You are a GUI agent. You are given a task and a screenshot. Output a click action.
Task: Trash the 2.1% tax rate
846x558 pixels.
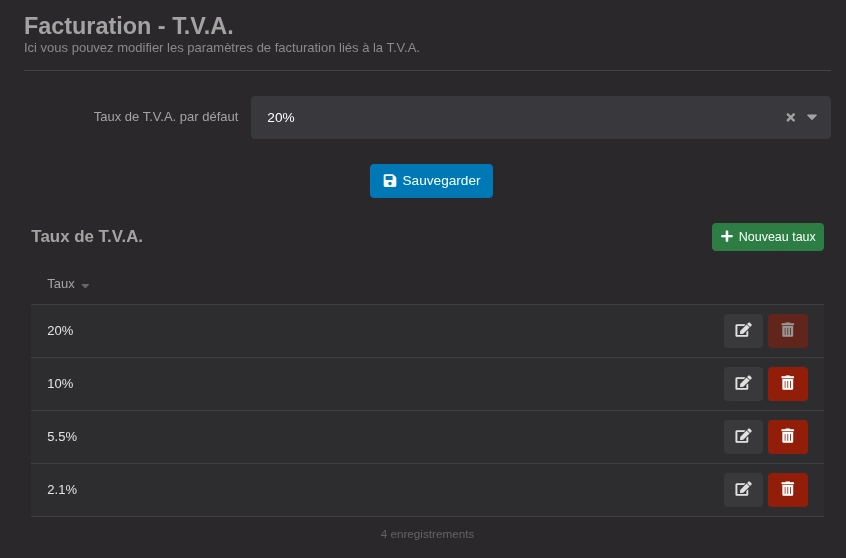[x=788, y=489]
